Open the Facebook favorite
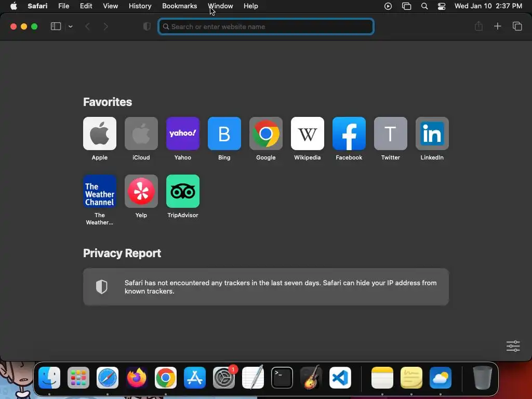Image resolution: width=532 pixels, height=399 pixels. (x=349, y=134)
